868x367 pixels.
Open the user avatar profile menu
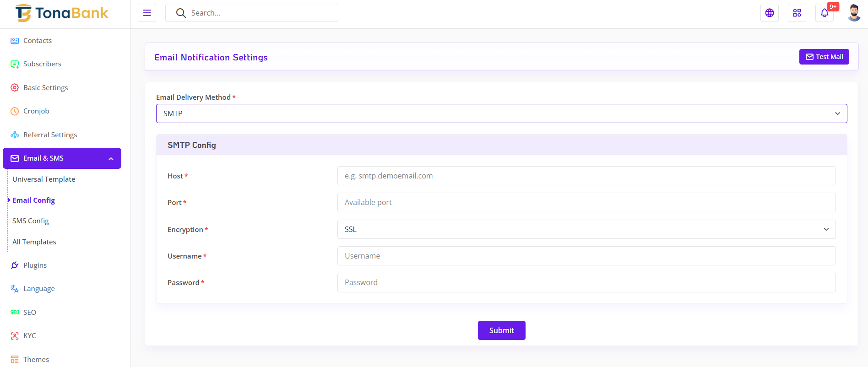[854, 13]
